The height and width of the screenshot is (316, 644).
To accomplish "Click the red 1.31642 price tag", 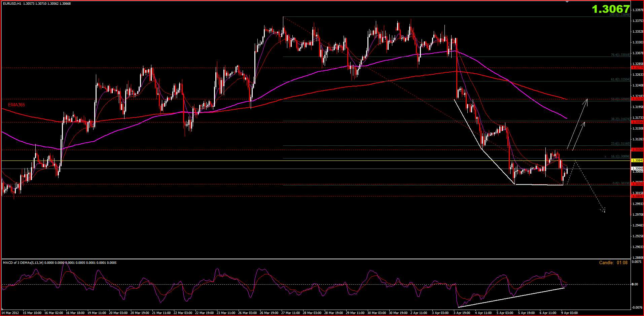I will tap(638, 122).
